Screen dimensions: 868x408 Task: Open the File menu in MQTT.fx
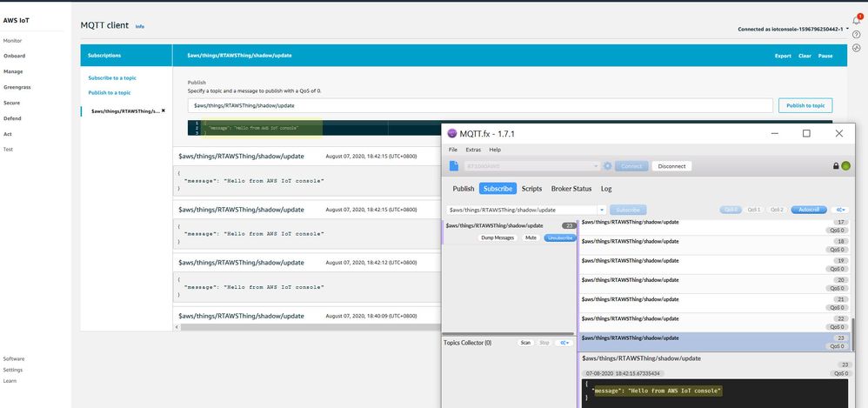pyautogui.click(x=453, y=150)
